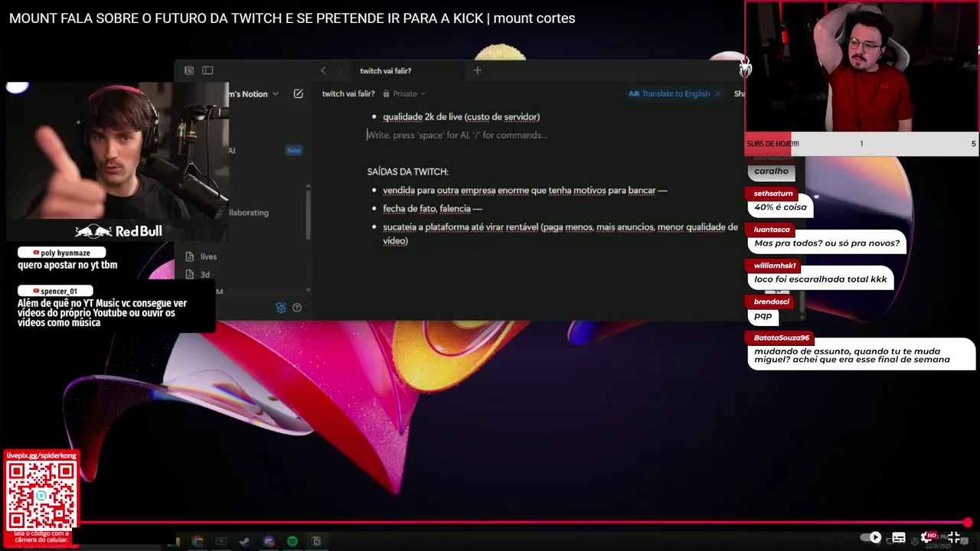Open the Private sharing dropdown
980x551 pixels.
pyautogui.click(x=404, y=94)
